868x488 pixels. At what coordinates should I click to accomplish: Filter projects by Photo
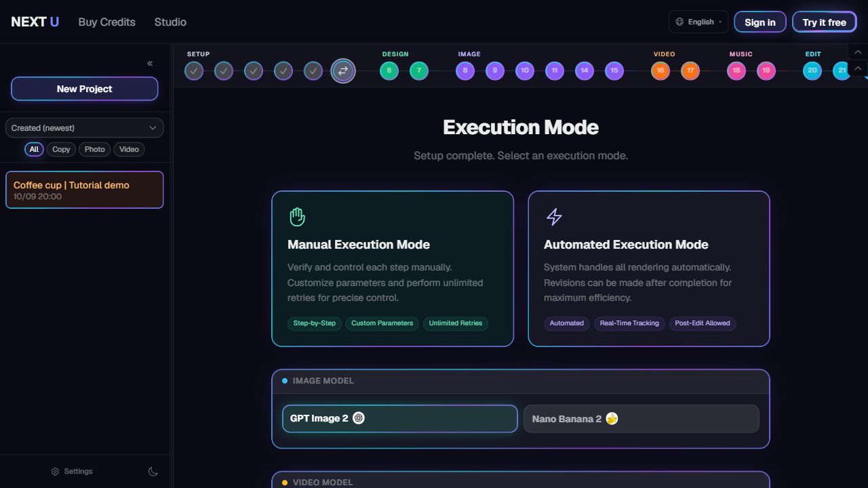(94, 149)
